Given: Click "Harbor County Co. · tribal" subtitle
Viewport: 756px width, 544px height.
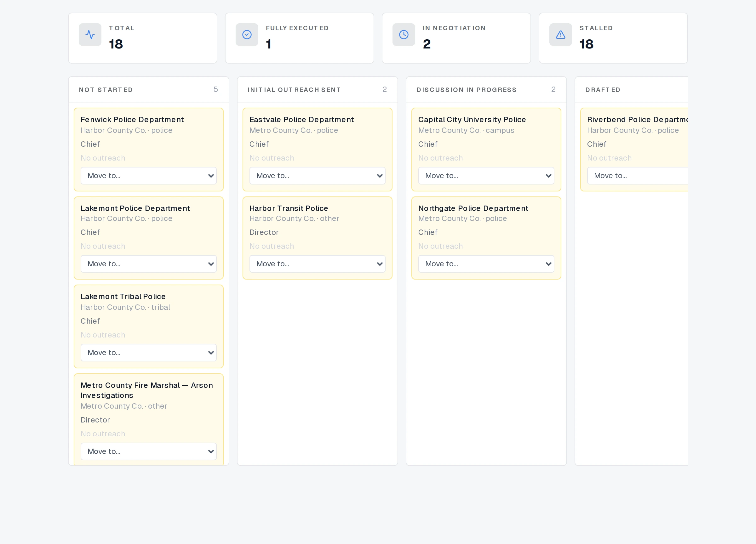Looking at the screenshot, I should [x=125, y=307].
